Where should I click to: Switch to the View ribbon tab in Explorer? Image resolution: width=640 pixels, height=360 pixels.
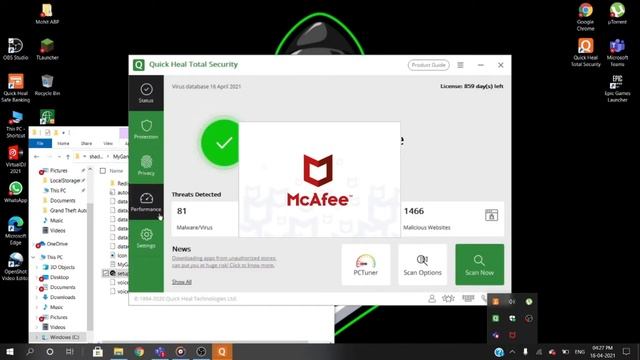[x=108, y=143]
